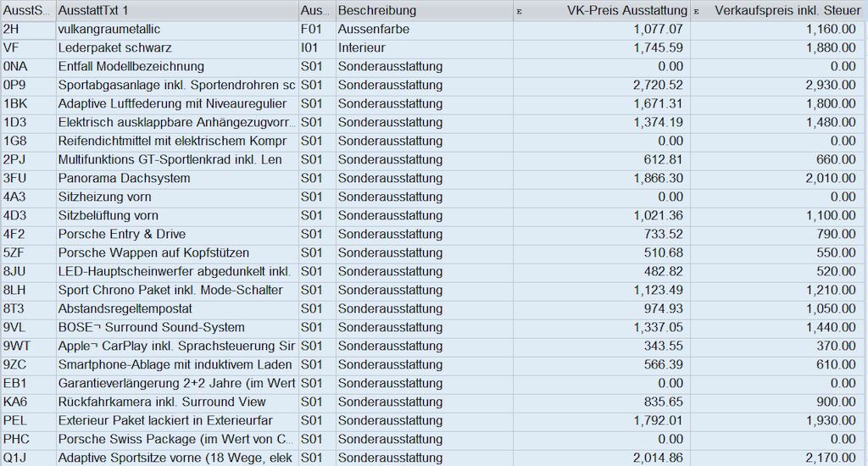This screenshot has width=868, height=466.
Task: Select row with code 9VL BOSE Surround
Action: (434, 328)
